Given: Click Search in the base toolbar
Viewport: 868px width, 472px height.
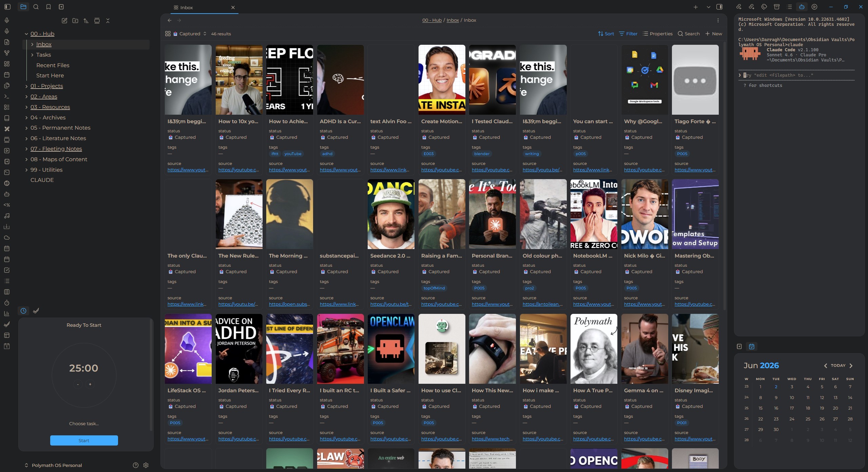Looking at the screenshot, I should (x=689, y=34).
